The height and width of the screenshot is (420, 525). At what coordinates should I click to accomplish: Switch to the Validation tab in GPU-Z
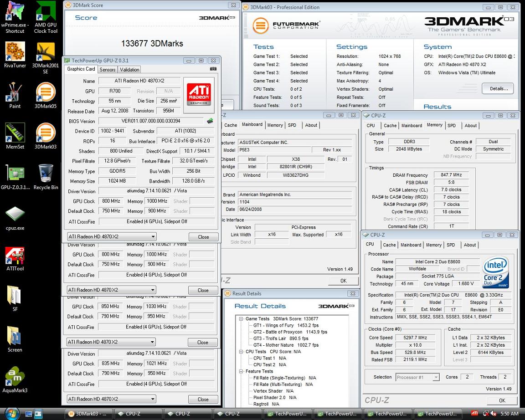(x=129, y=70)
